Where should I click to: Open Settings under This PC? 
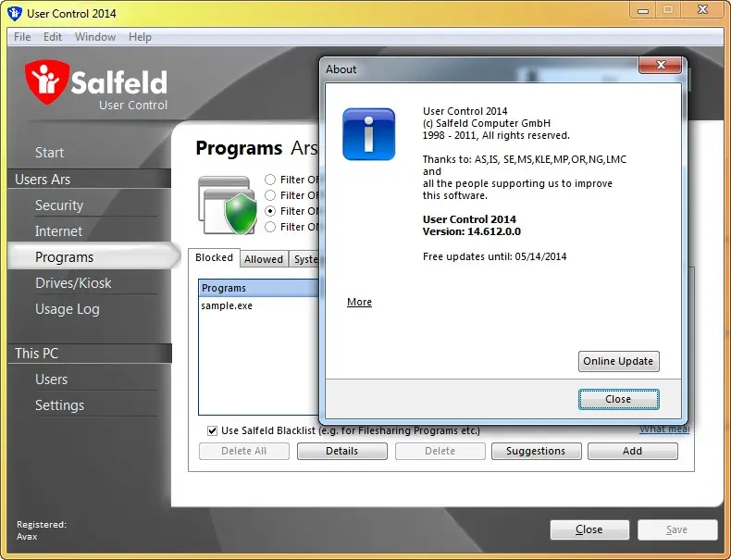coord(59,405)
